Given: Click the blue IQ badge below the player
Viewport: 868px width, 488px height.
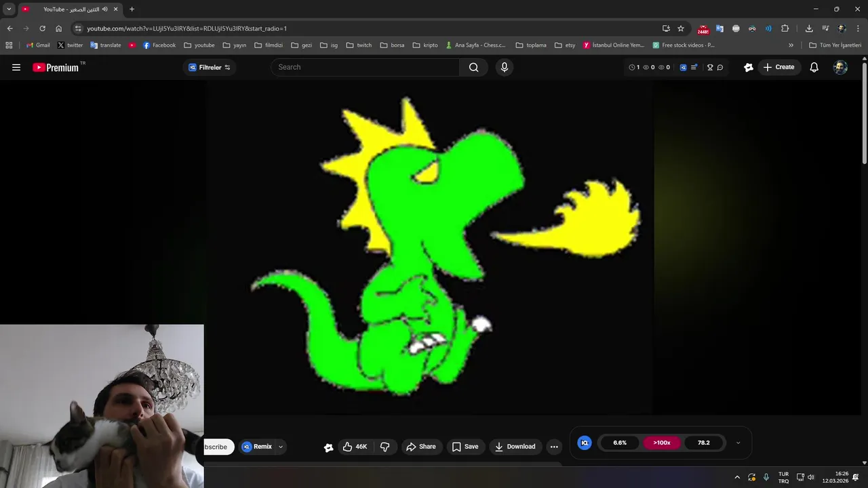Looking at the screenshot, I should [584, 443].
